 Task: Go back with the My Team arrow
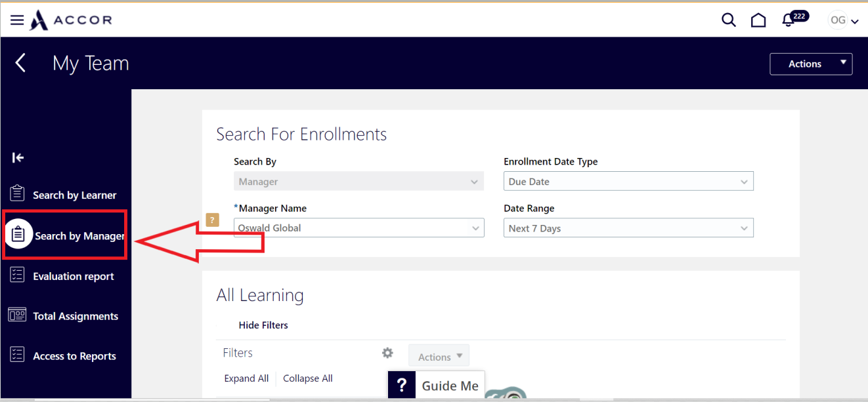[20, 63]
